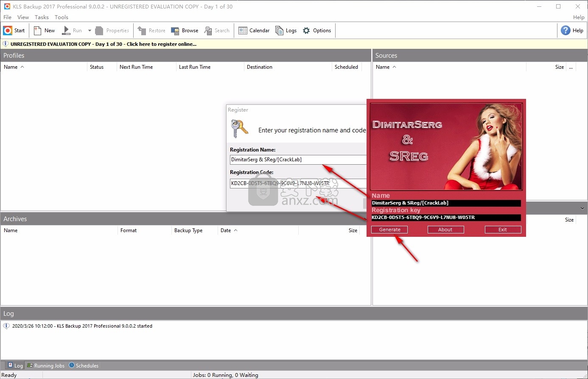The width and height of the screenshot is (588, 379).
Task: Click the Help toolbar button
Action: [x=572, y=31]
